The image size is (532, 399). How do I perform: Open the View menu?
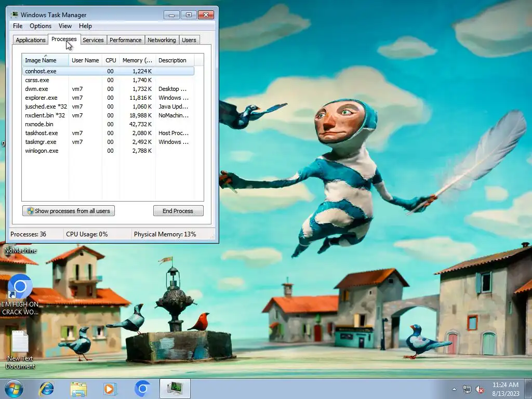pos(65,26)
